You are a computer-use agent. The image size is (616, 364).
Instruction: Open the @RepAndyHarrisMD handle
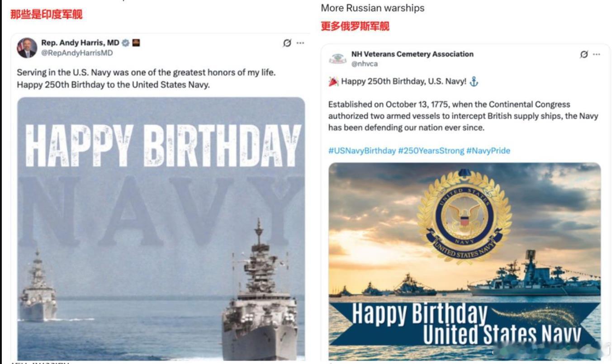(77, 53)
